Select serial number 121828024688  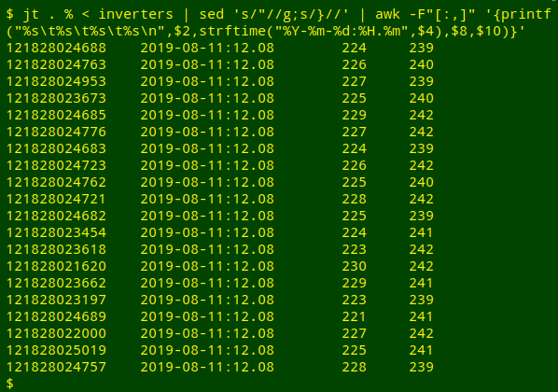click(56, 48)
